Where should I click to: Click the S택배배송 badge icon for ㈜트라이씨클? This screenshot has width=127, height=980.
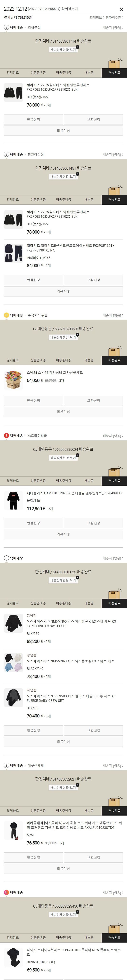[6, 436]
